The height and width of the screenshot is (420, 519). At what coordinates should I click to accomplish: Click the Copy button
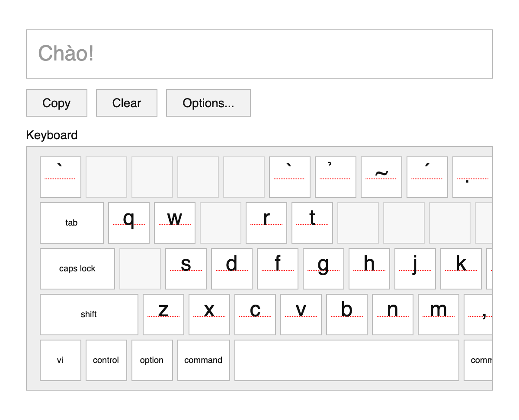coord(57,103)
